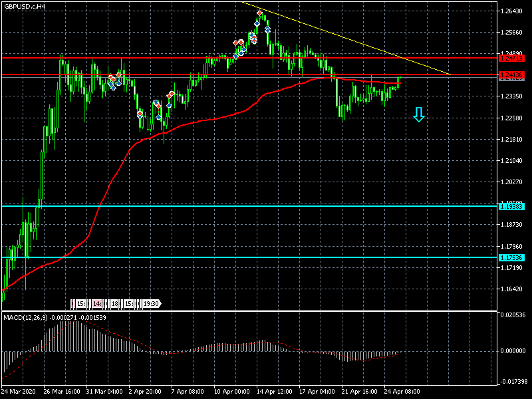Image resolution: width=532 pixels, height=399 pixels.
Task: Click the GBPUSD.c,H4 chart title
Action: click(25, 6)
